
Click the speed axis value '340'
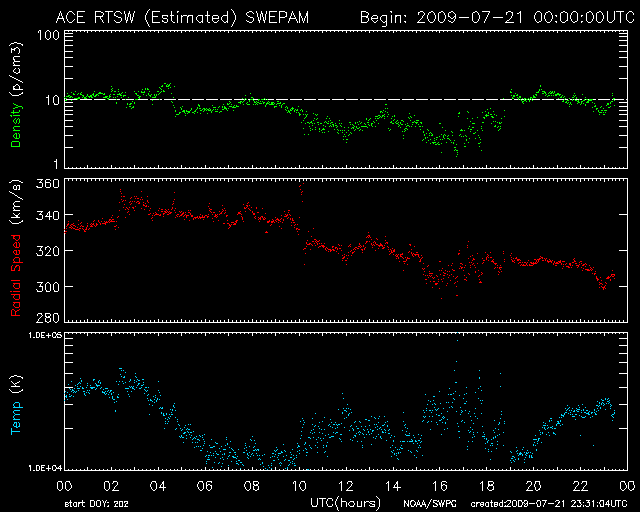coord(48,215)
